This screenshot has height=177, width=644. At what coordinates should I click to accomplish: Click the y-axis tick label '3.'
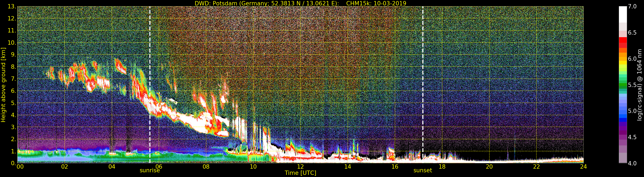pyautogui.click(x=13, y=127)
